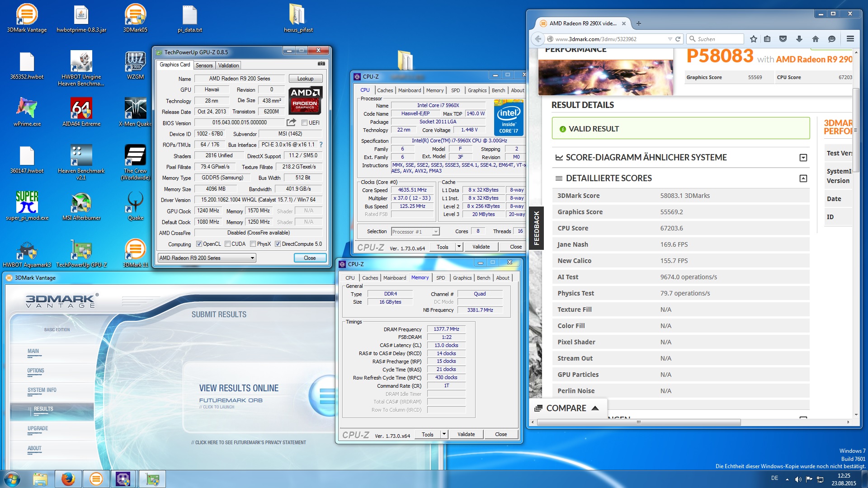Open the SPD tab in lower CPU-Z
The width and height of the screenshot is (868, 488).
(x=440, y=278)
